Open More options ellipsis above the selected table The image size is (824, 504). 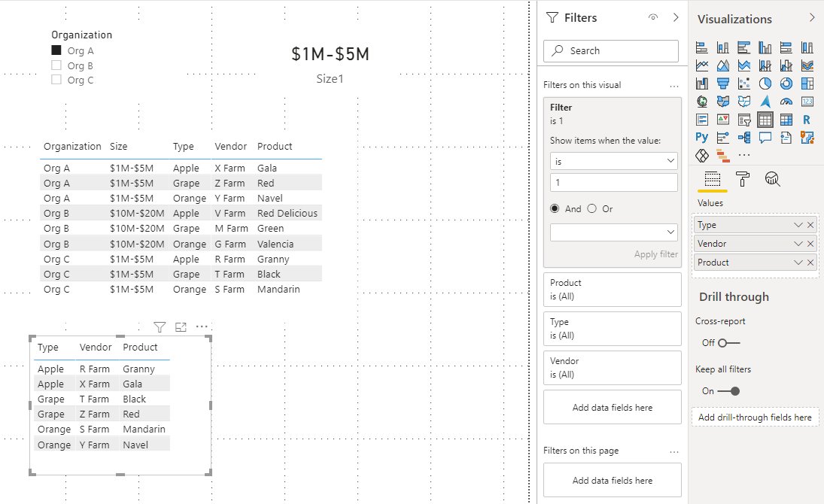pyautogui.click(x=202, y=326)
